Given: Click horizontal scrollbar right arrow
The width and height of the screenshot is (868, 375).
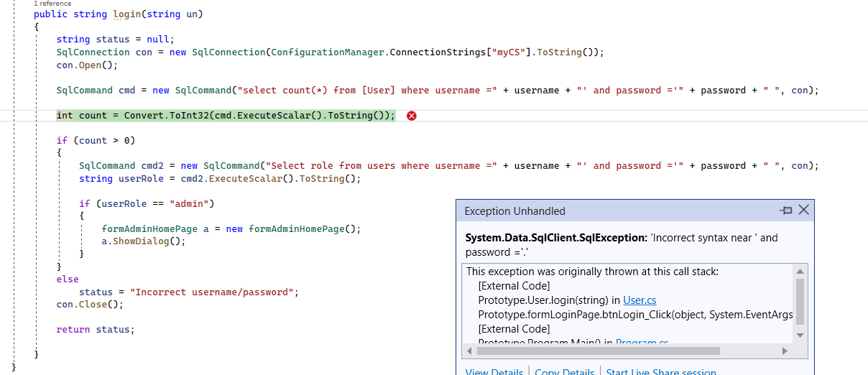Looking at the screenshot, I should click(x=785, y=351).
